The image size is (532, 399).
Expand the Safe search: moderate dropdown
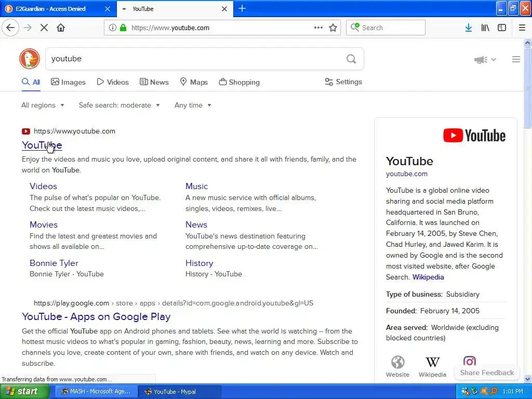coord(119,105)
